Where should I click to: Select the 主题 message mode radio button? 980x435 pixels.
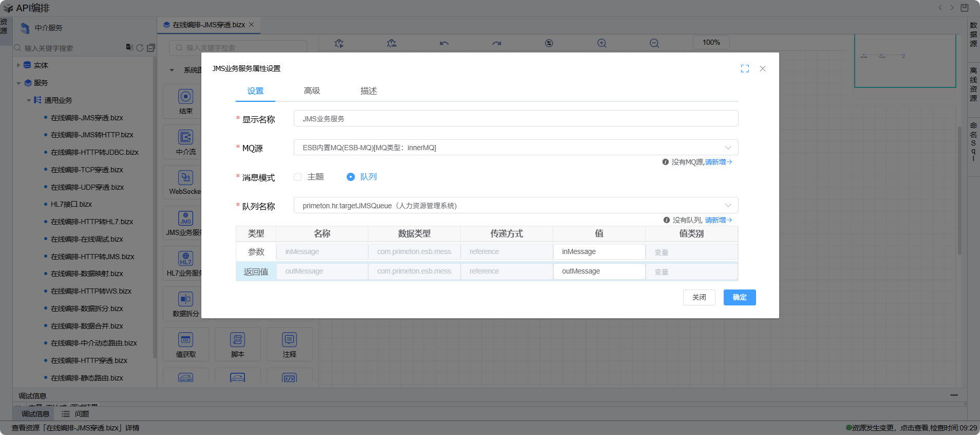298,177
